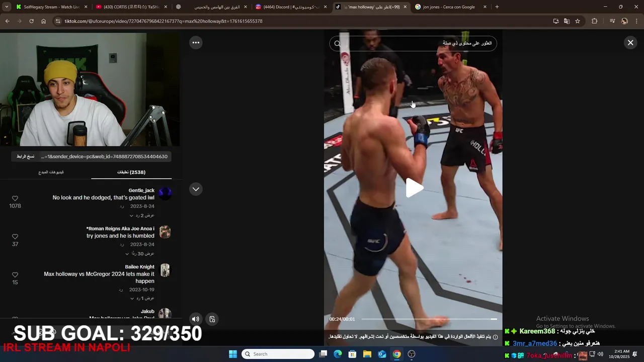Image resolution: width=644 pixels, height=362 pixels.
Task: Launch Microsoft Edge from taskbar
Action: pyautogui.click(x=338, y=354)
